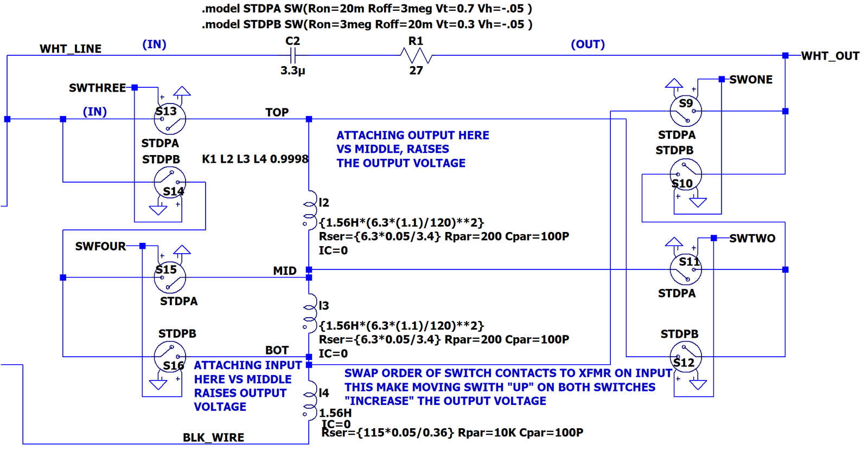Click the S12 switch component
Screen dimensions: 868x464
point(686,357)
